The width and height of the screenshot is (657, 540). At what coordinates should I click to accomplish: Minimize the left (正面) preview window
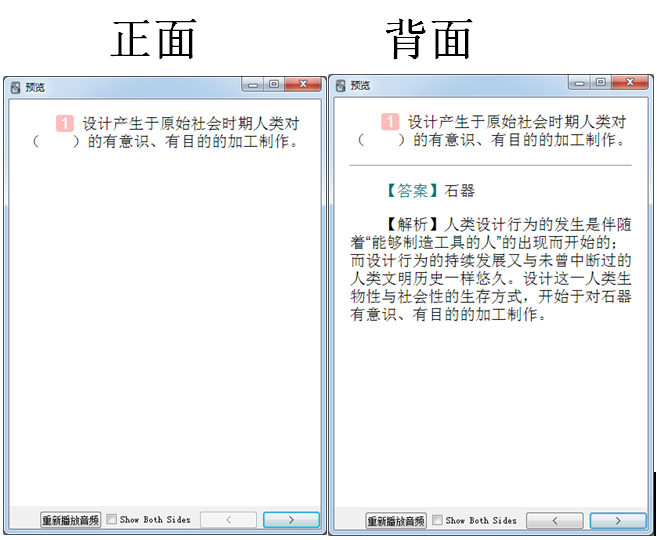253,85
